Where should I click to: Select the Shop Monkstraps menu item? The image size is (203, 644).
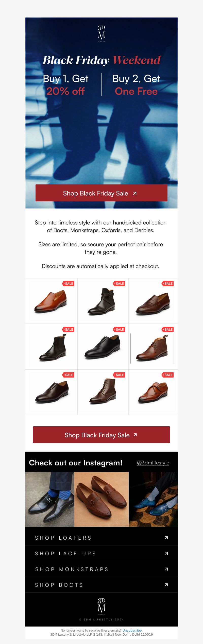(101, 569)
